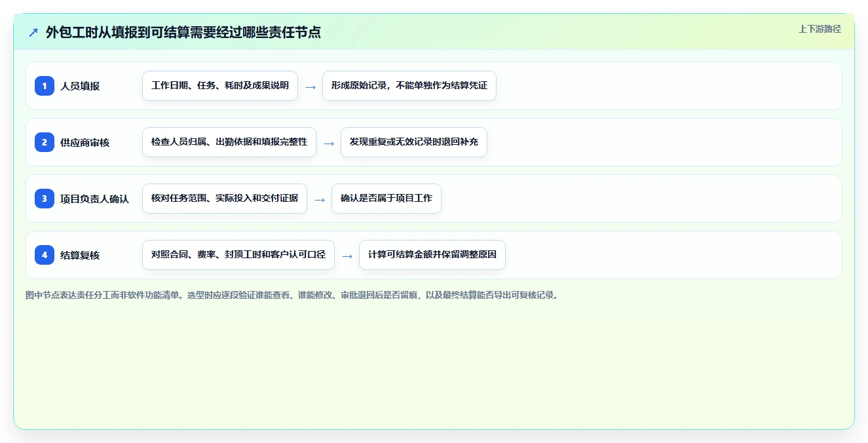Click the 形成原始记录，不能单独作为结算凭证 box
This screenshot has width=868, height=443.
pos(409,86)
